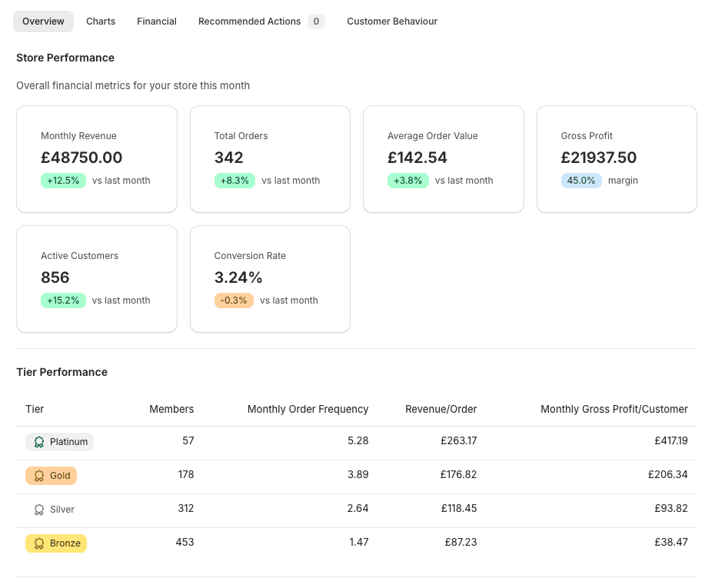
Task: Click the Total Orders value 342
Action: [x=229, y=158]
